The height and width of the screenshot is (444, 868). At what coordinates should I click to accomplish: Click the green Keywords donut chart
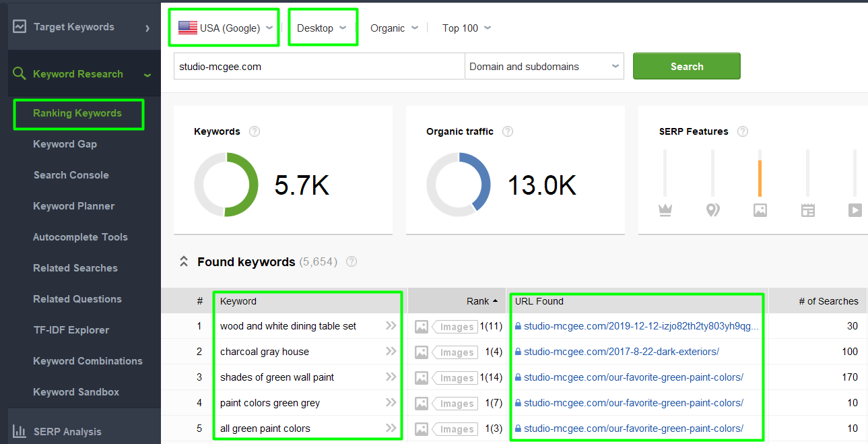(226, 185)
